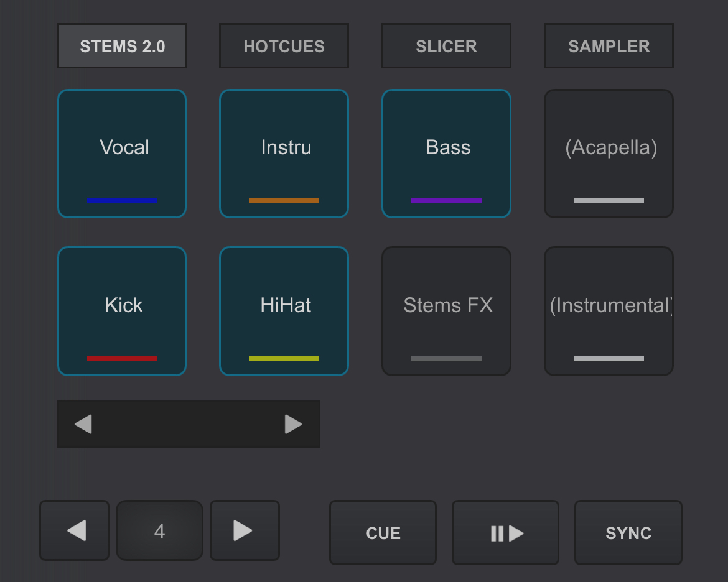This screenshot has height=582, width=728.
Task: Select the SLICER pad tab
Action: coord(446,46)
